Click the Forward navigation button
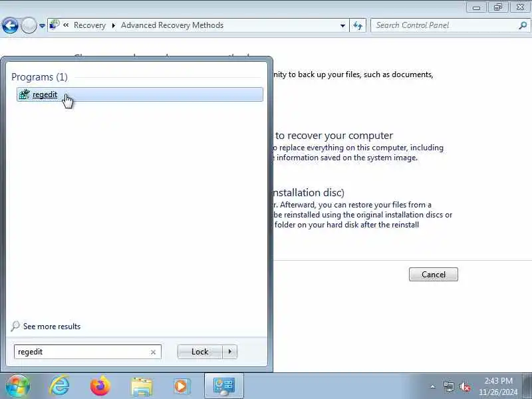Image resolution: width=532 pixels, height=399 pixels. [x=29, y=25]
